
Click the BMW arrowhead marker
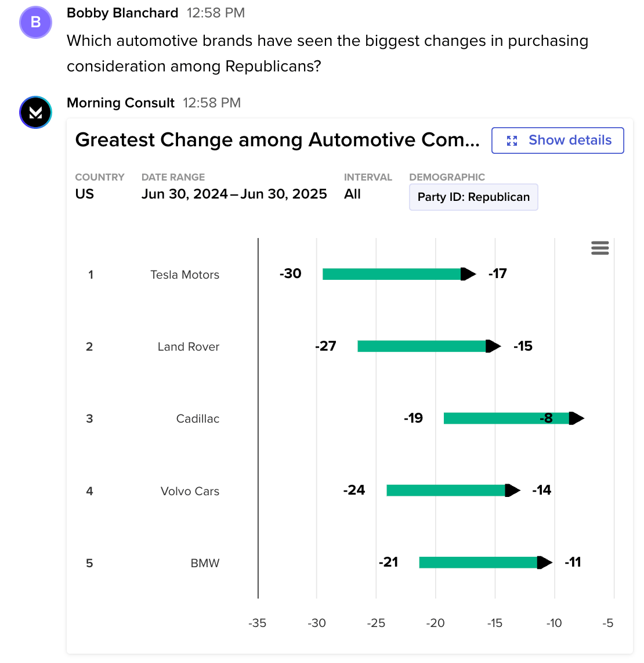coord(544,562)
